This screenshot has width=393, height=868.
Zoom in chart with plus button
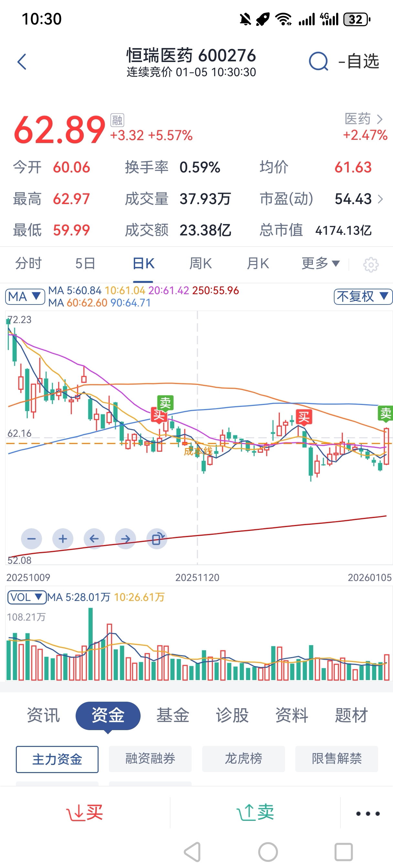(x=63, y=539)
